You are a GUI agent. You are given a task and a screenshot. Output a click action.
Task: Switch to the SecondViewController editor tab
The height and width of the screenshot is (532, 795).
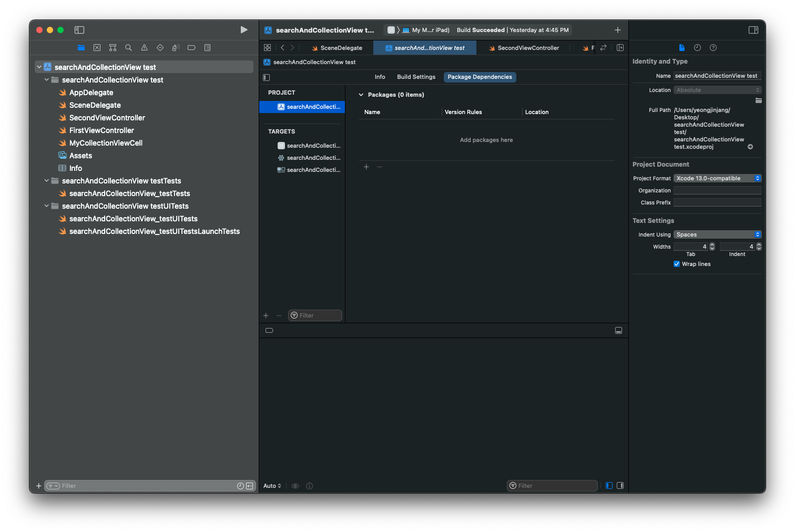(524, 48)
